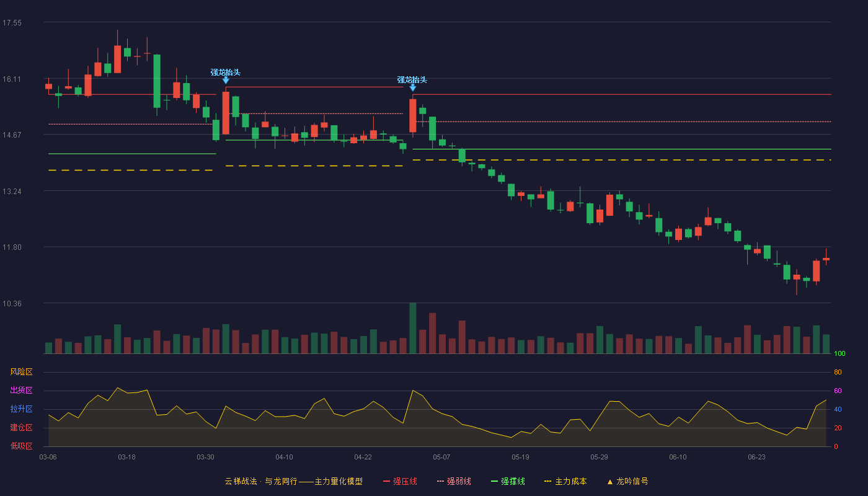Click the 03-30 date label

206,457
